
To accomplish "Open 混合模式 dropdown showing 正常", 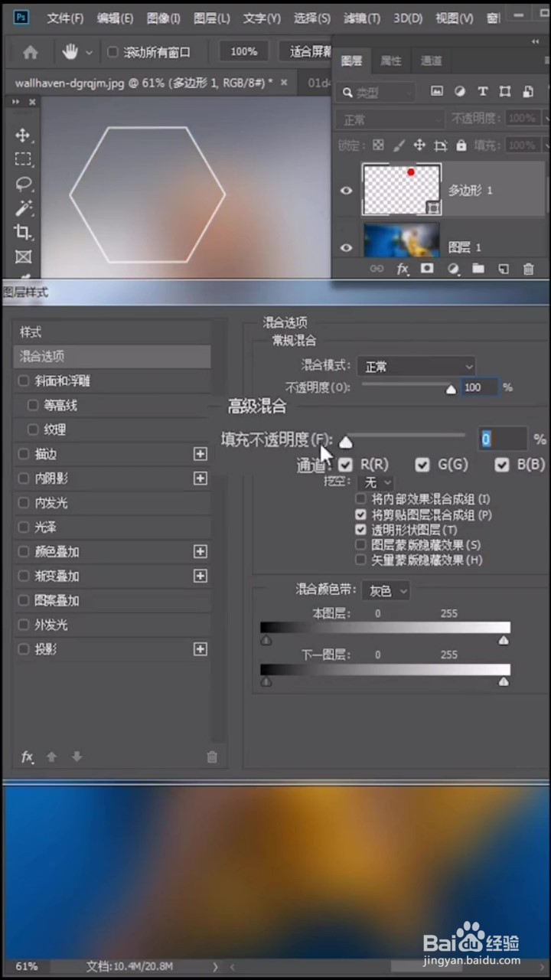I will [x=416, y=367].
